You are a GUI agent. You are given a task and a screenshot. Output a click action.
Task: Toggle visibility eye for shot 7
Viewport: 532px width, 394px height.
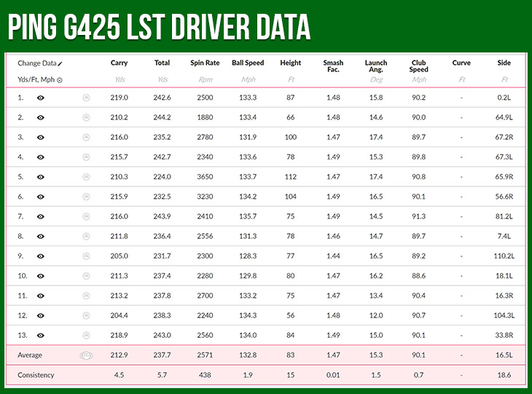(x=41, y=216)
